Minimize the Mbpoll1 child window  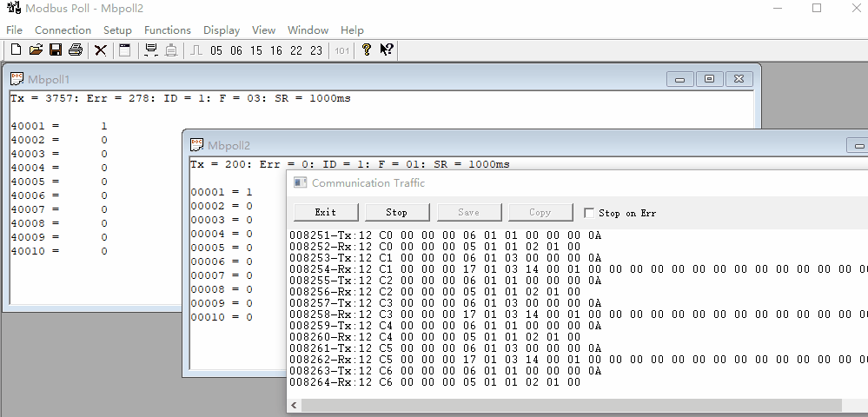point(679,79)
